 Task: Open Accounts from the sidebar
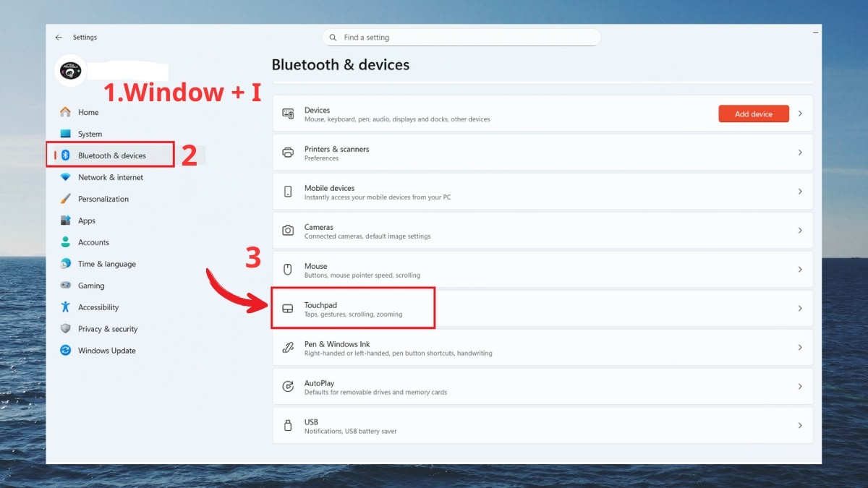94,242
